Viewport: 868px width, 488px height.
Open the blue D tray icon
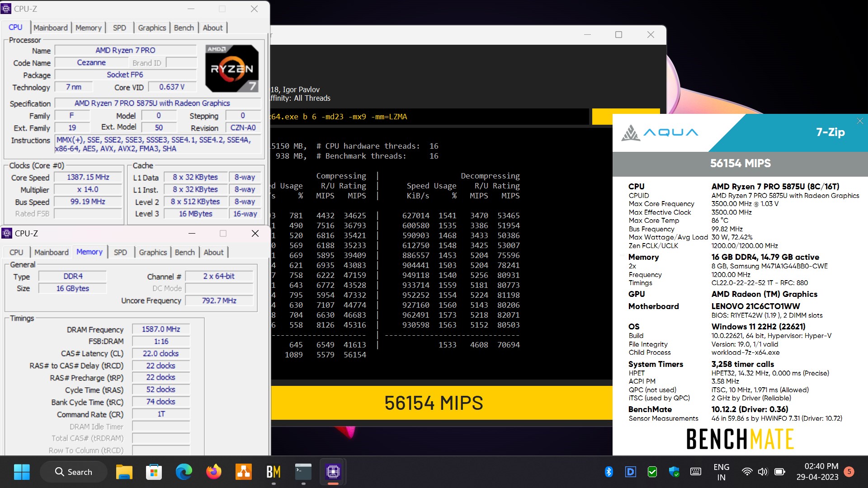pyautogui.click(x=630, y=472)
